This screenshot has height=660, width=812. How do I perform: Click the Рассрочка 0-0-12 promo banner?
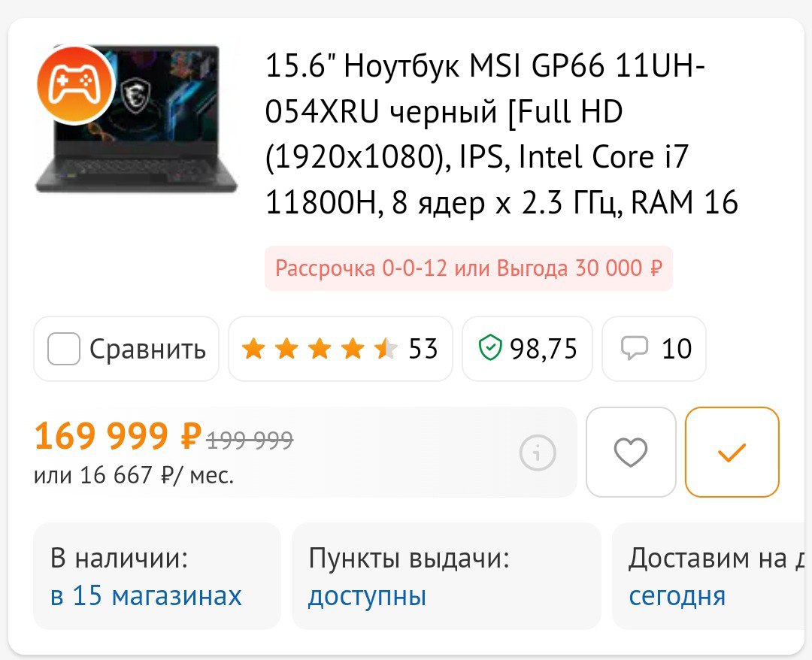pyautogui.click(x=468, y=268)
